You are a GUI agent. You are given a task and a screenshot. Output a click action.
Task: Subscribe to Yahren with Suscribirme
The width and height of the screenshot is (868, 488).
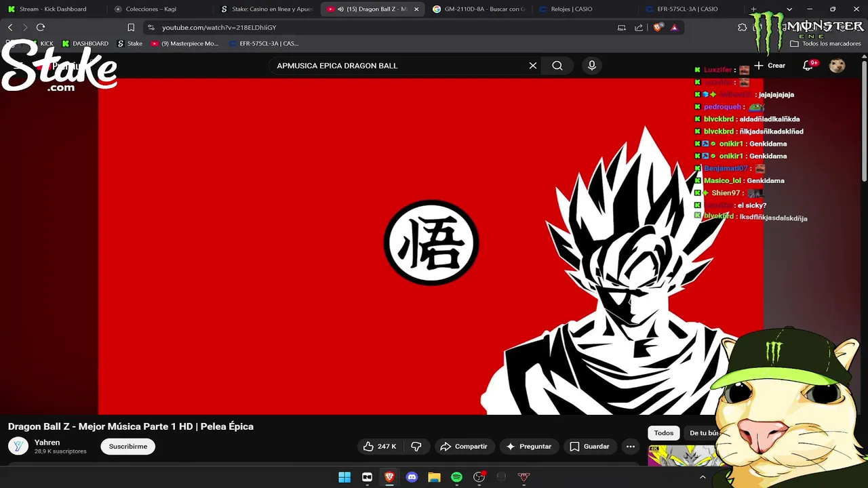click(x=128, y=447)
